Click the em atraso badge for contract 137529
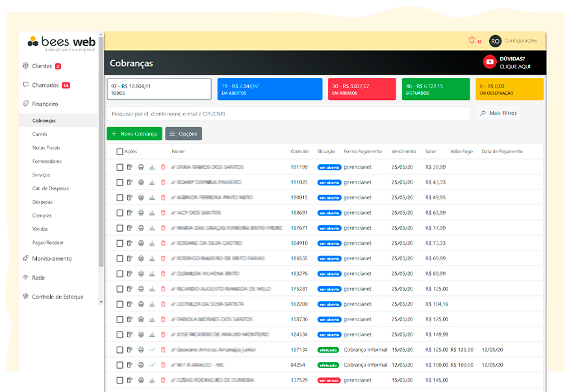 pos(329,380)
